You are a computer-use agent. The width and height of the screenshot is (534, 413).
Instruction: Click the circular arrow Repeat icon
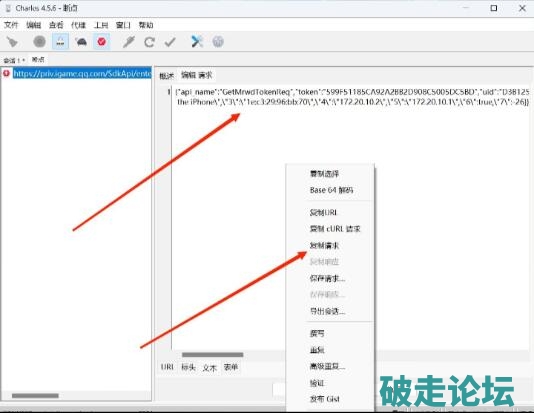(149, 42)
